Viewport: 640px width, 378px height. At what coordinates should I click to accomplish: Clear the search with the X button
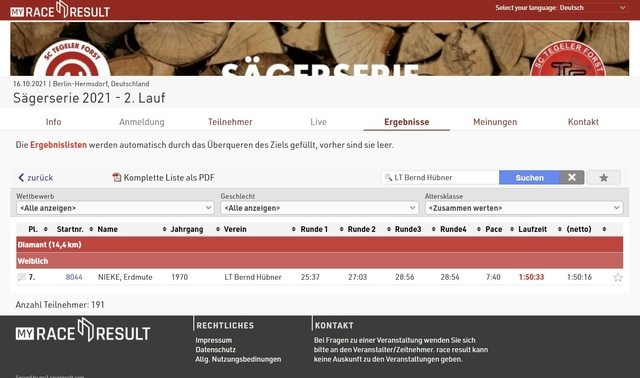pos(572,178)
